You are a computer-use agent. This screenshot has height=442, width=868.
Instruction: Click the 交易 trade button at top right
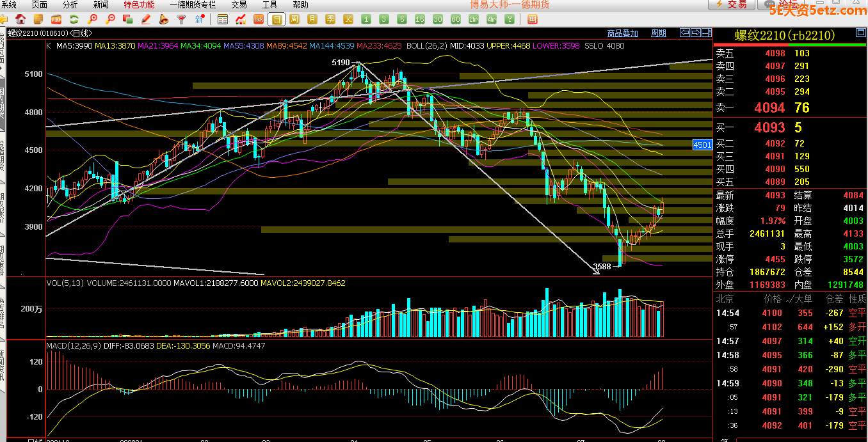(x=731, y=4)
